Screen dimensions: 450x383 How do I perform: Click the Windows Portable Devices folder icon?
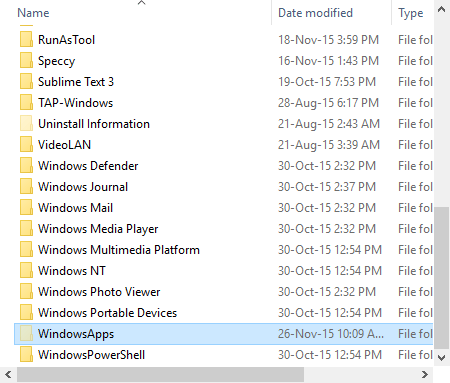click(26, 313)
